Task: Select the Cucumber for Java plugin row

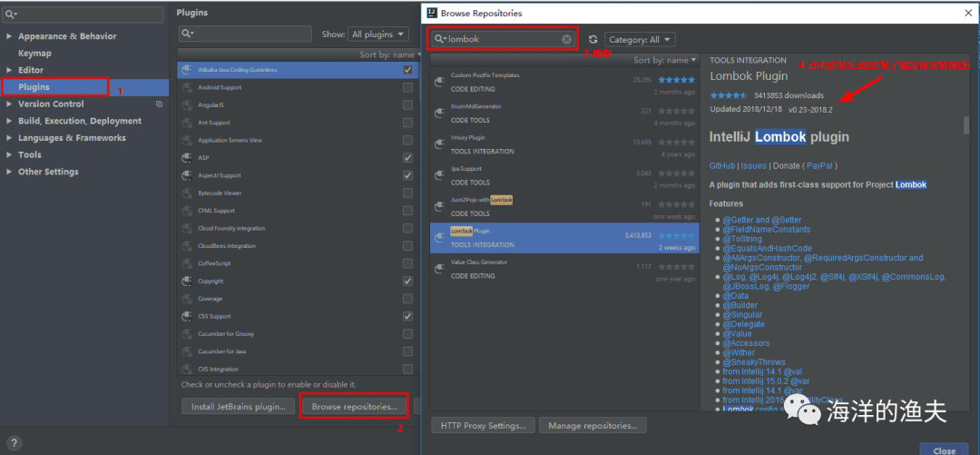Action: (299, 351)
